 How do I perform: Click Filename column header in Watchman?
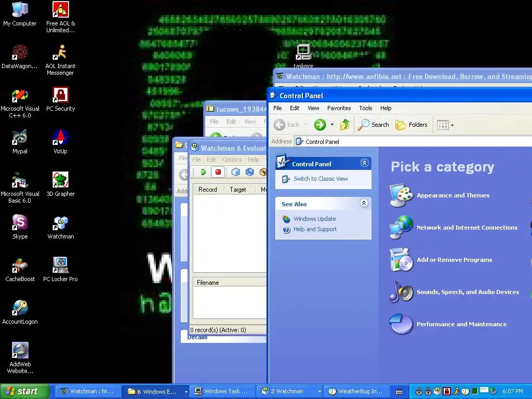230,282
